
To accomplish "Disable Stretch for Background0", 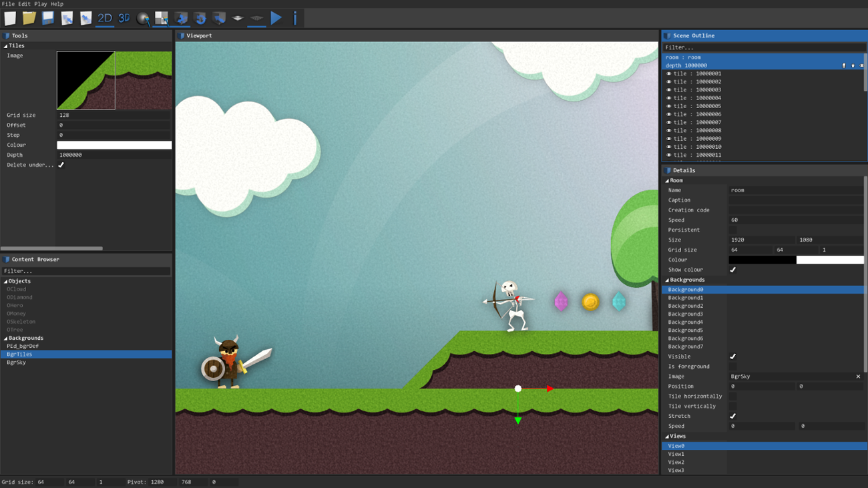I will coord(732,415).
